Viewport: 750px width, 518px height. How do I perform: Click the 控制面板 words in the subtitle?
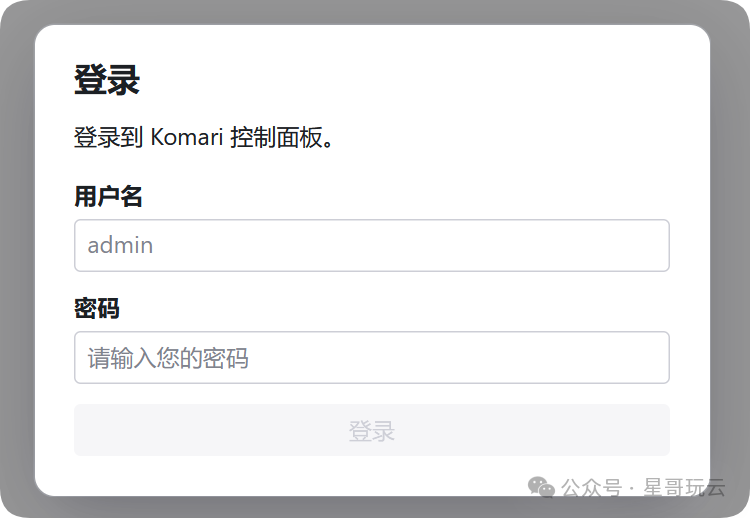pos(276,137)
